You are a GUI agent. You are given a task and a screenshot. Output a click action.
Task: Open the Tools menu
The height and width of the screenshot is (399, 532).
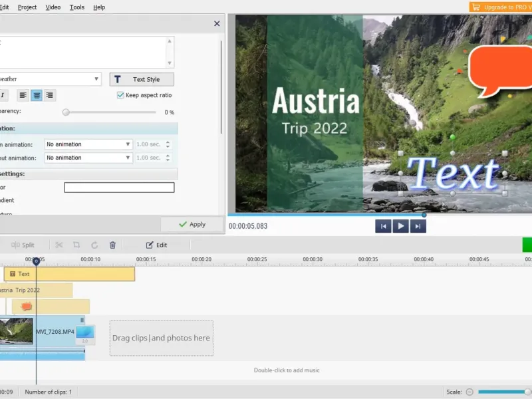pos(77,7)
